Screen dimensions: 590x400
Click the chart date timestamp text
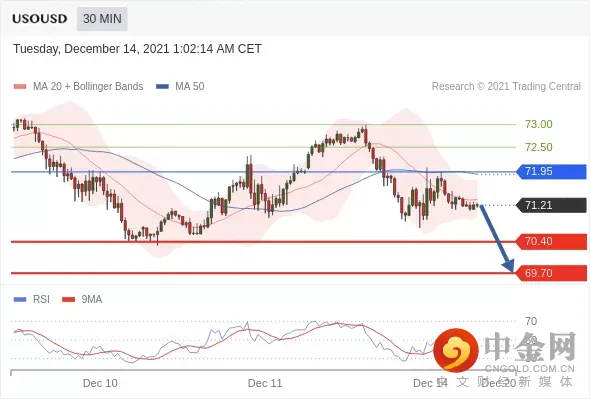pyautogui.click(x=137, y=49)
